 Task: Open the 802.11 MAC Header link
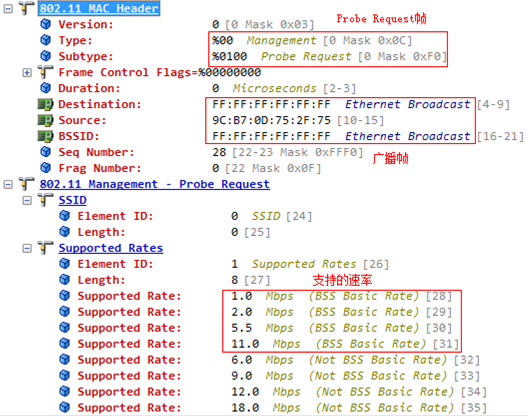coord(99,8)
